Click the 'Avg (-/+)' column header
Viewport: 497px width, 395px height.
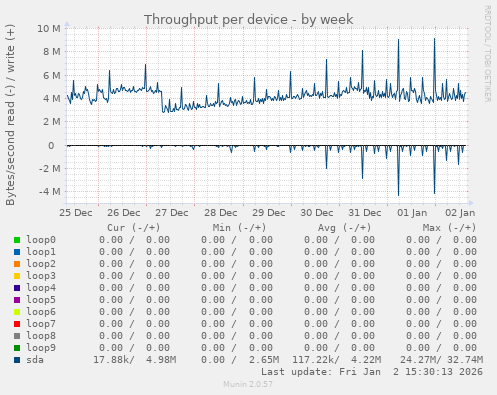pyautogui.click(x=344, y=228)
